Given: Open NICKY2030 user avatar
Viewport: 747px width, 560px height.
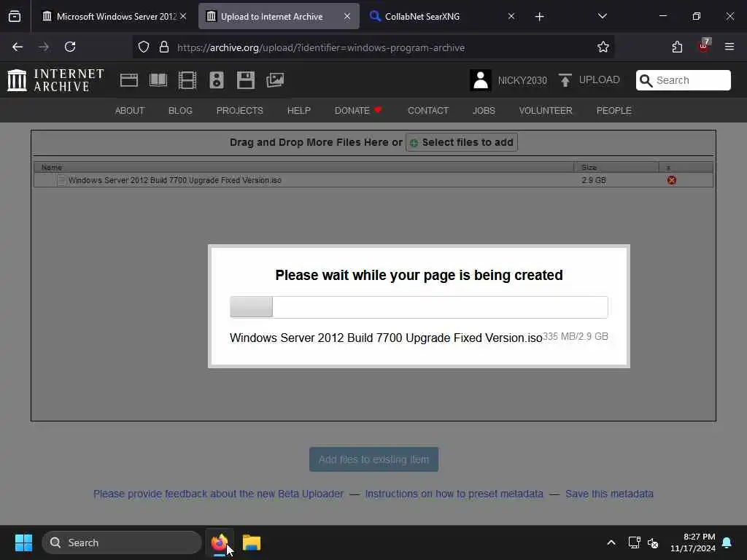Looking at the screenshot, I should (481, 80).
